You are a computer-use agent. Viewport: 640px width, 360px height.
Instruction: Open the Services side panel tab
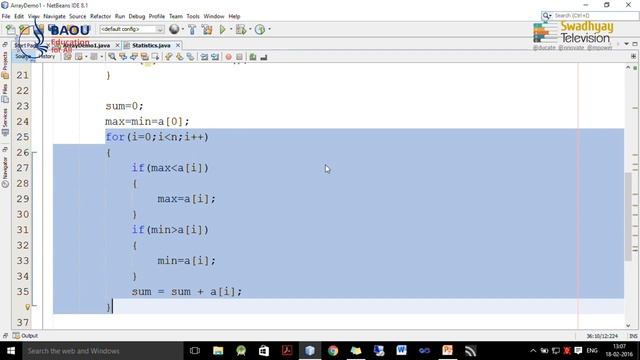[x=5, y=122]
